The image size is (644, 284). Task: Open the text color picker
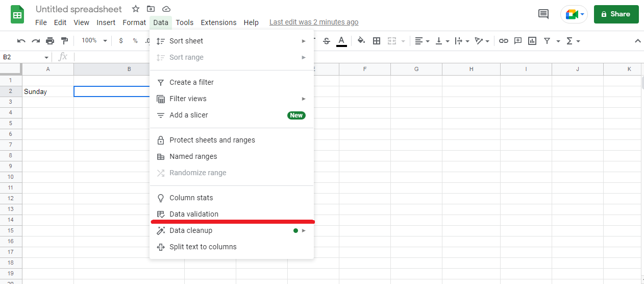click(341, 41)
